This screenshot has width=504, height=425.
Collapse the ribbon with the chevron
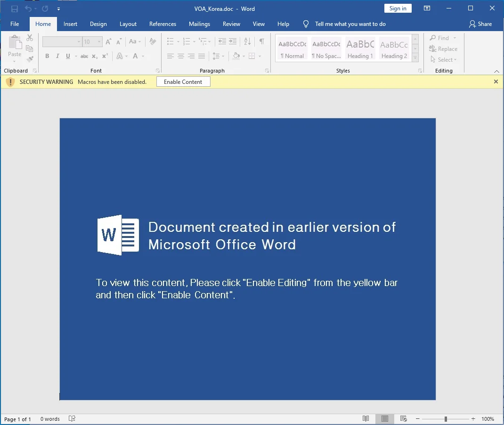(x=496, y=71)
